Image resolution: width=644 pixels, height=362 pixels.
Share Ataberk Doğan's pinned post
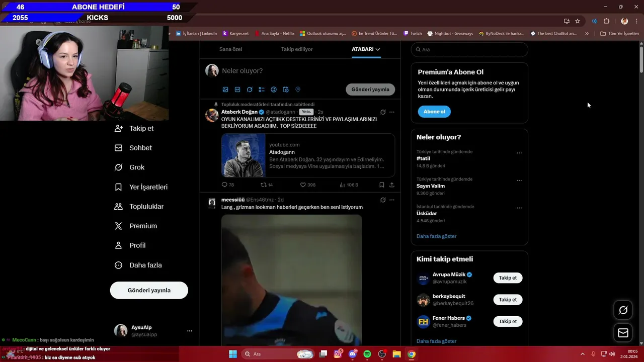click(x=392, y=185)
